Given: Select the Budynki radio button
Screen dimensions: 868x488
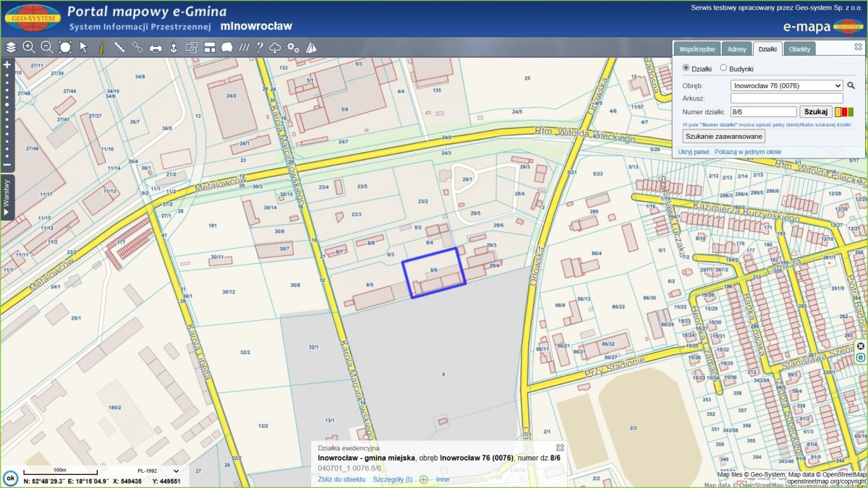Looking at the screenshot, I should (x=723, y=68).
